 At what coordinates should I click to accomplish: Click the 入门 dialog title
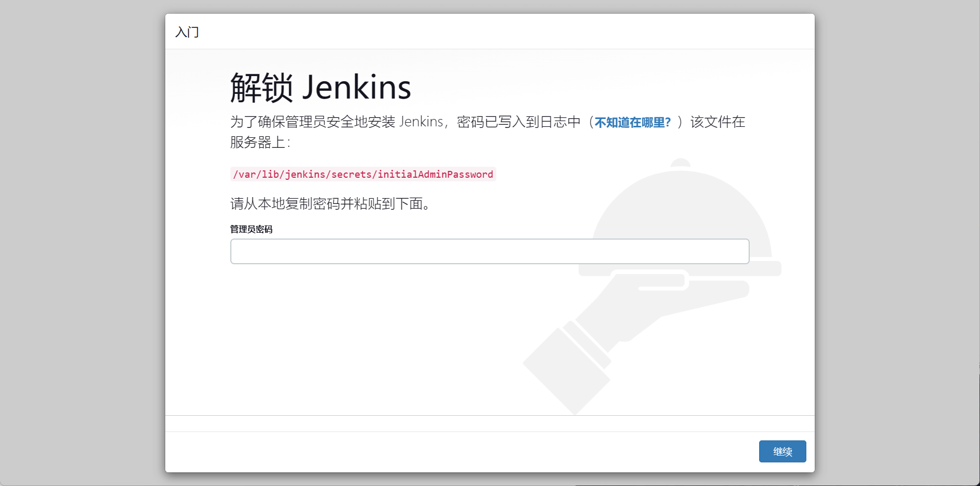187,32
